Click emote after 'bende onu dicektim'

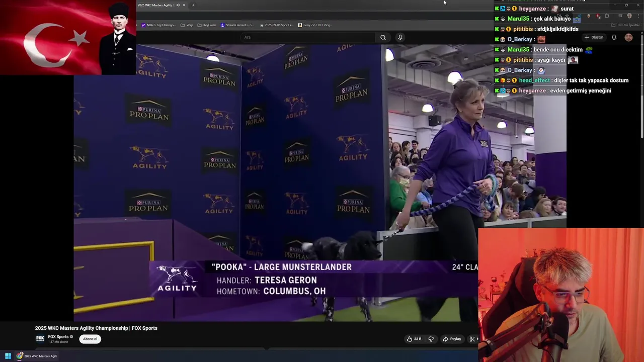[x=589, y=50]
